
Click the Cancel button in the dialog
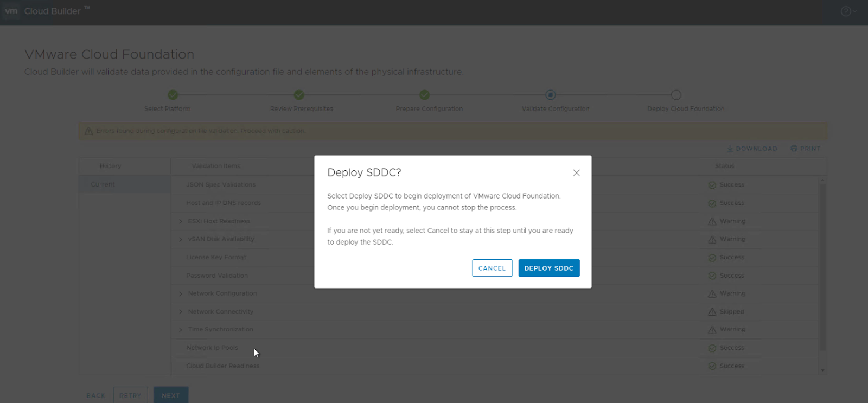(x=492, y=268)
